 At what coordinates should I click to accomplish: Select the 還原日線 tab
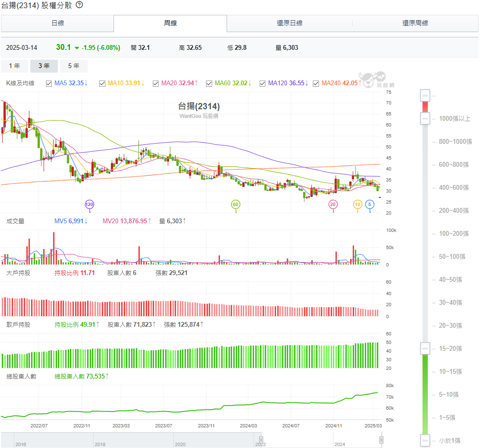point(289,23)
